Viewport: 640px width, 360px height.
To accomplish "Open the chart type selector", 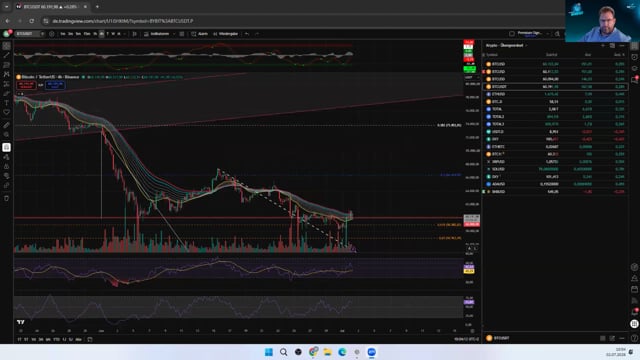I will pos(134,34).
